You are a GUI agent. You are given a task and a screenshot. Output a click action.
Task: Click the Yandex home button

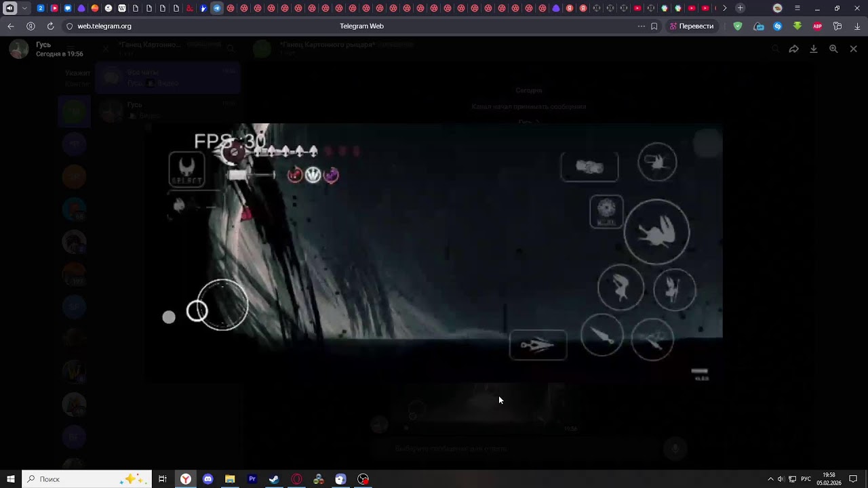pyautogui.click(x=31, y=26)
